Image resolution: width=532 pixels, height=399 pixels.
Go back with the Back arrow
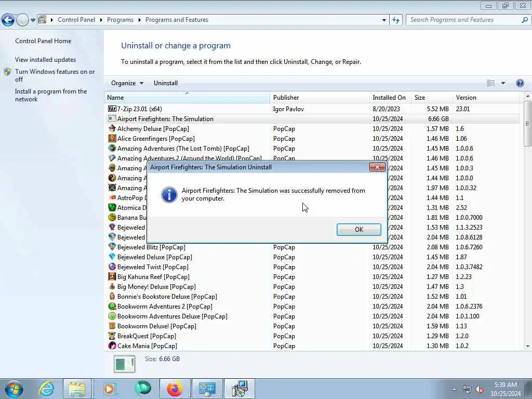[x=8, y=20]
